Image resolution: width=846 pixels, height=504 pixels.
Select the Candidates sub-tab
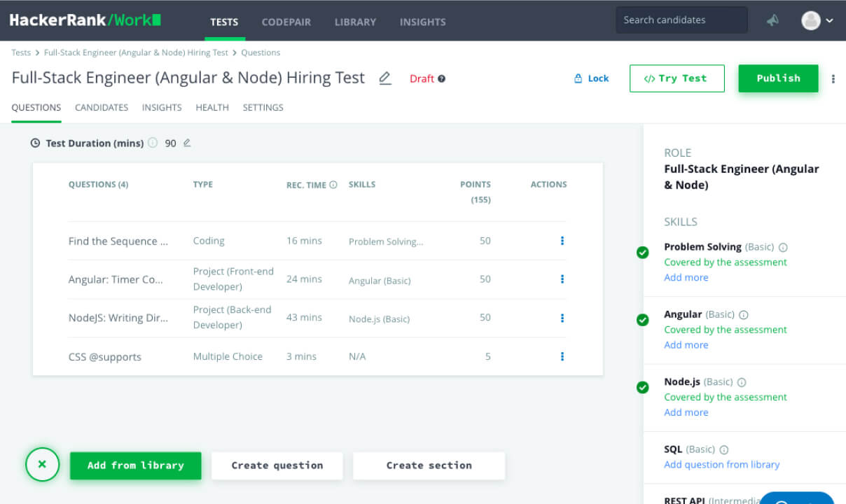tap(102, 108)
